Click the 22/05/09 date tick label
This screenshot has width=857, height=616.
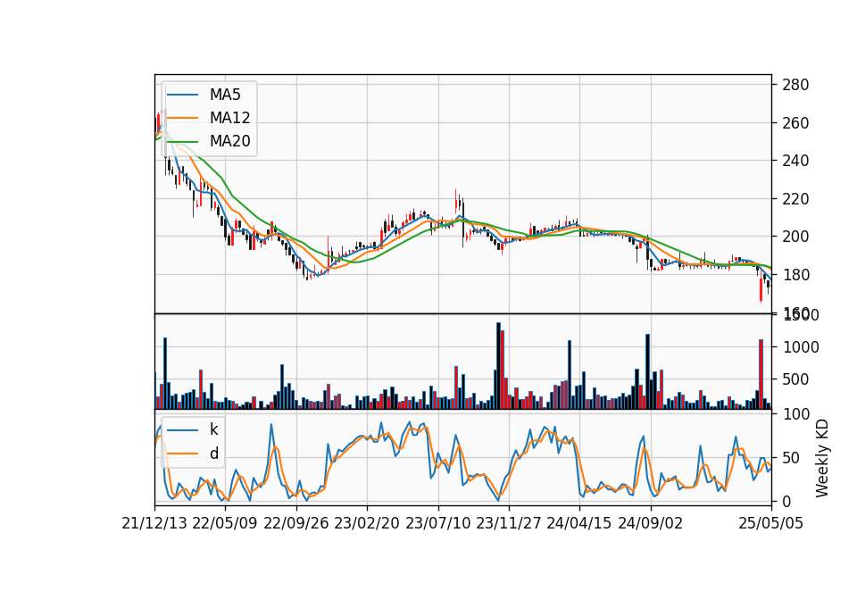225,523
